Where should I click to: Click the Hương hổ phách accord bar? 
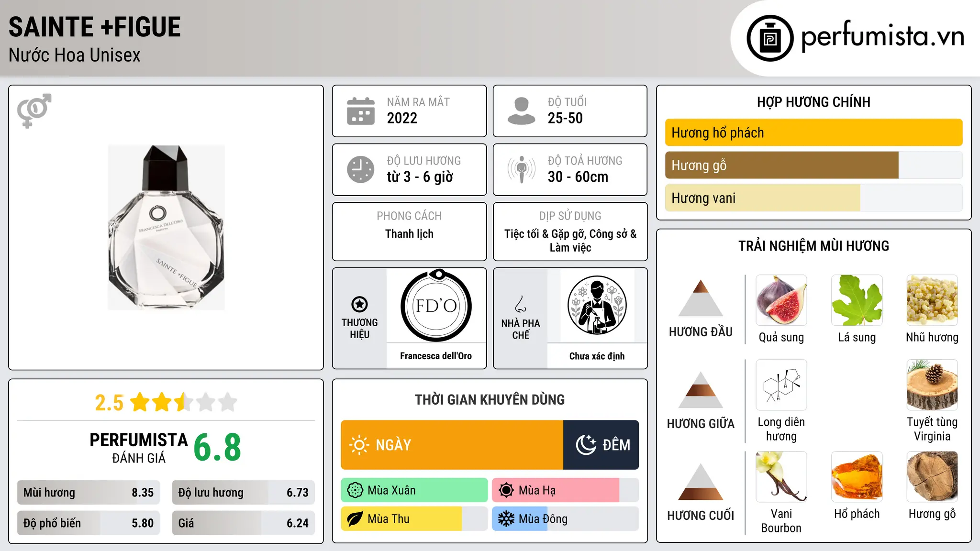pos(813,132)
